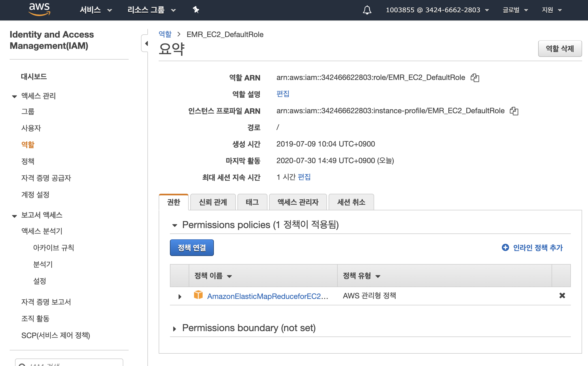Click the pin shortcut icon in top bar
The image size is (588, 366).
click(196, 10)
